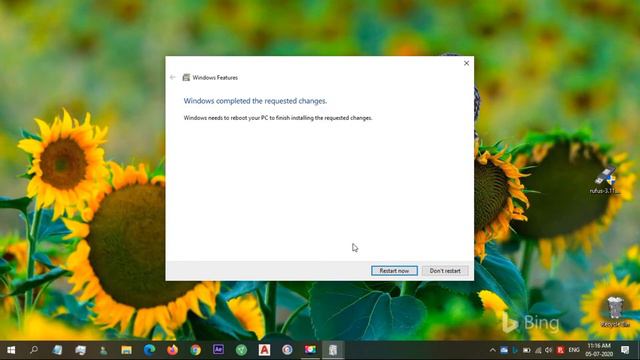
Task: Open Adobe After Effects from the taskbar
Action: click(218, 350)
